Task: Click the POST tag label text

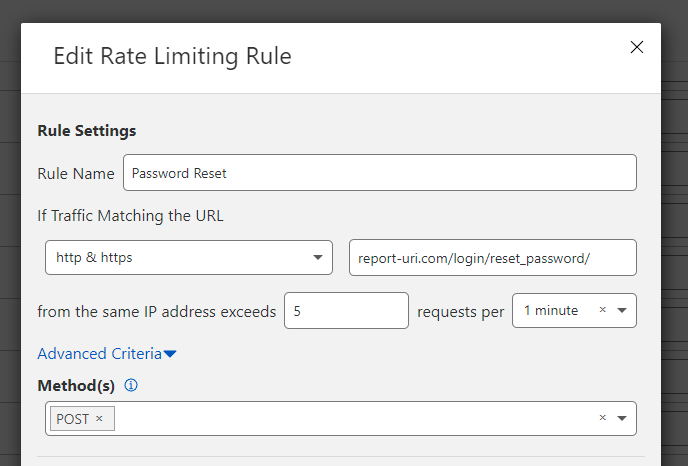Action: (x=73, y=419)
